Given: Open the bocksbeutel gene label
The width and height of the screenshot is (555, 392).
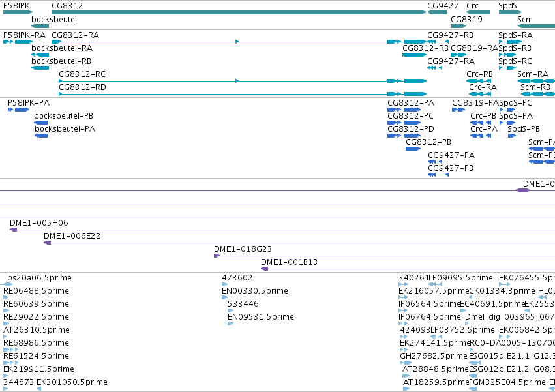Looking at the screenshot, I should point(54,20).
